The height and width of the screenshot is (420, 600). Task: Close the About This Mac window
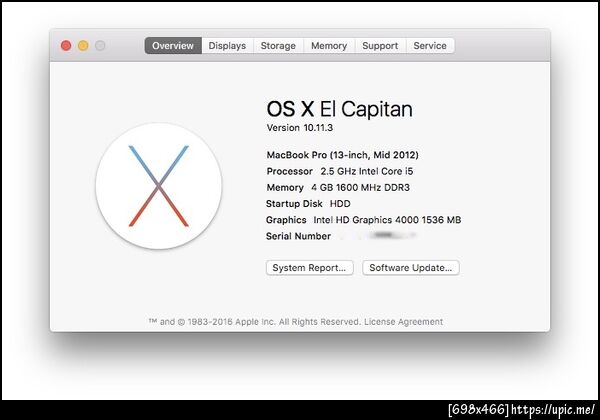66,46
